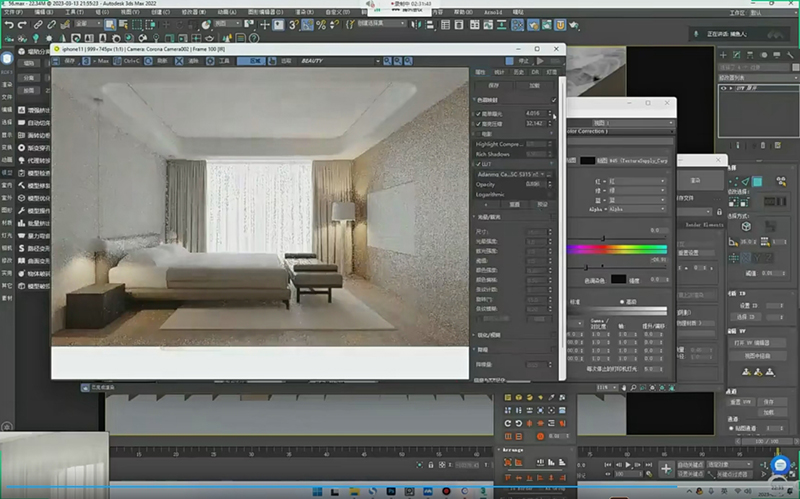Click the Save icon in Corona frame buffer
This screenshot has width=800, height=499.
click(56, 61)
